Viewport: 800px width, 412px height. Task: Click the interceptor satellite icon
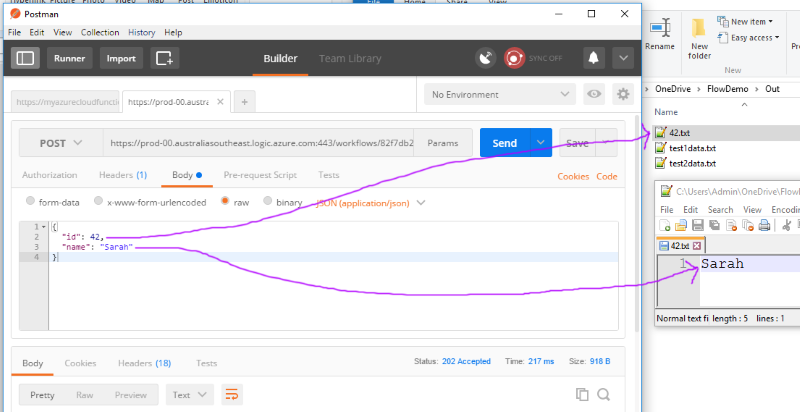pyautogui.click(x=486, y=58)
